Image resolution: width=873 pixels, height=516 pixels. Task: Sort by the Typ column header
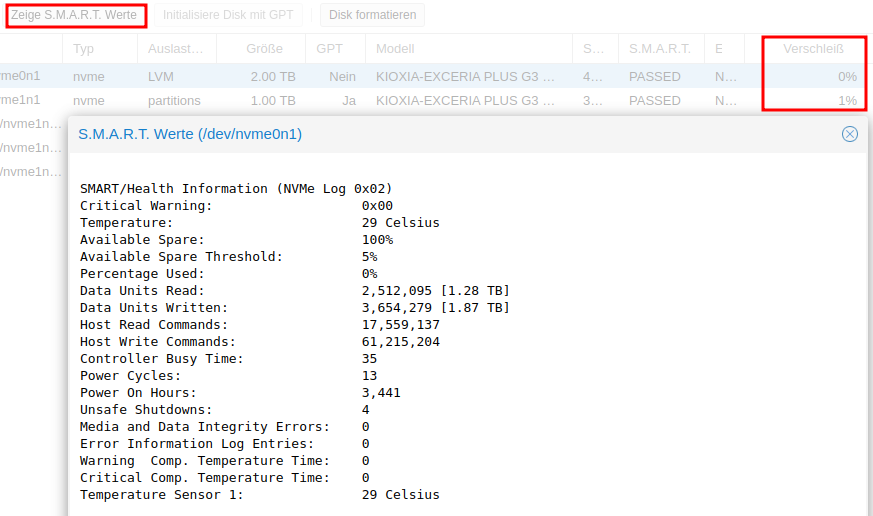pyautogui.click(x=84, y=49)
